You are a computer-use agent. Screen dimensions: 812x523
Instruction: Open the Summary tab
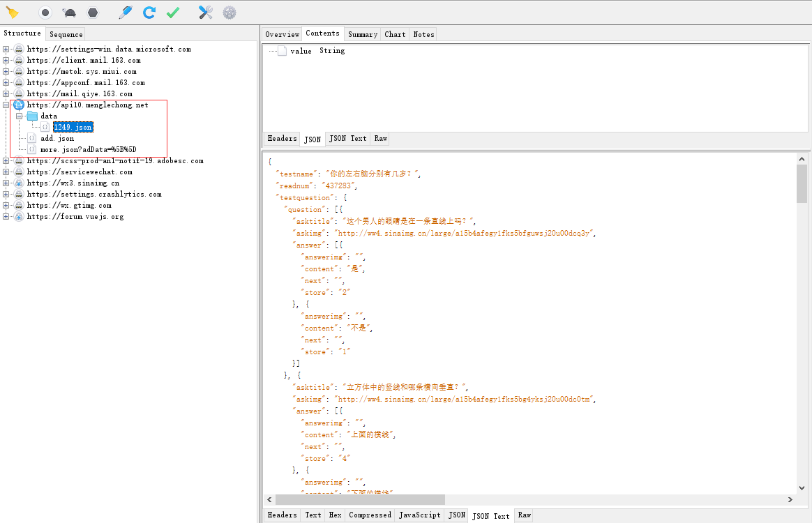point(363,34)
